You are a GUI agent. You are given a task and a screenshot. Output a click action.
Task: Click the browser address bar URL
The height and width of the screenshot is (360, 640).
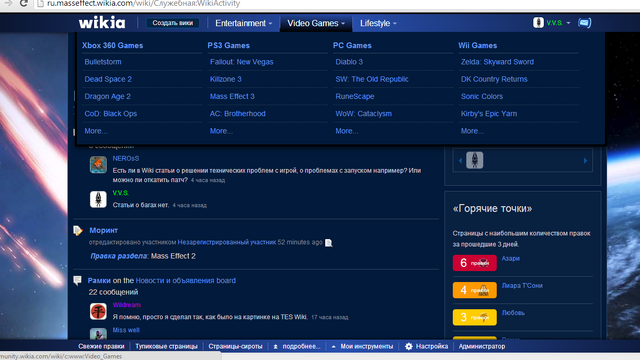coord(143,4)
